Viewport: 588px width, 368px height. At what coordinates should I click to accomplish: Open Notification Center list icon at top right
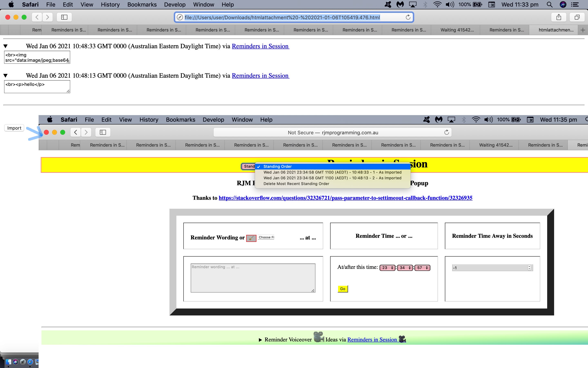(x=575, y=4)
